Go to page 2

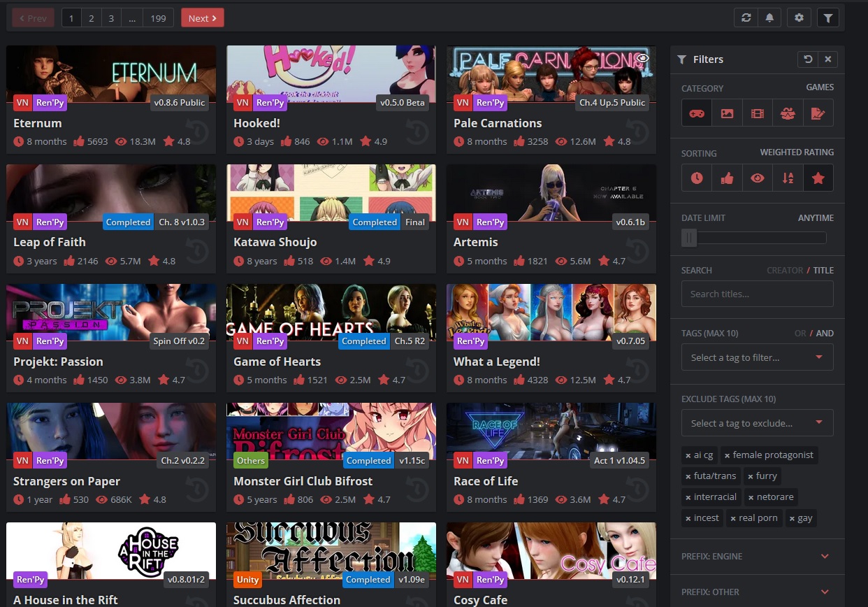click(x=91, y=18)
